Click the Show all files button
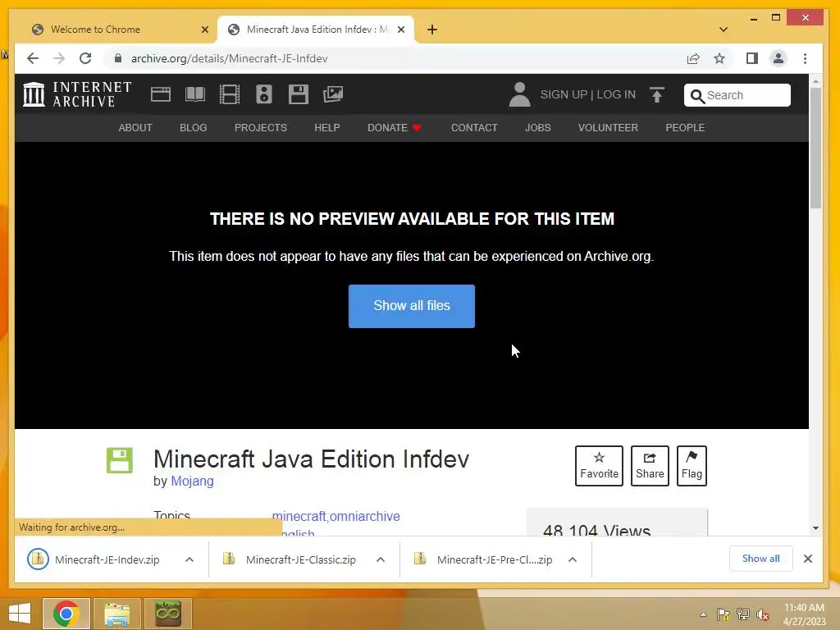840x630 pixels. coord(412,306)
